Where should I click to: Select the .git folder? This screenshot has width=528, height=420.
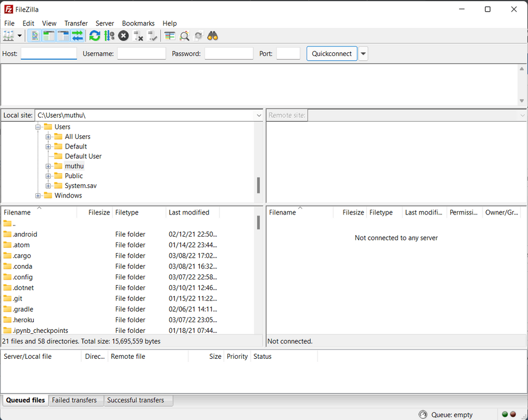[x=13, y=298]
